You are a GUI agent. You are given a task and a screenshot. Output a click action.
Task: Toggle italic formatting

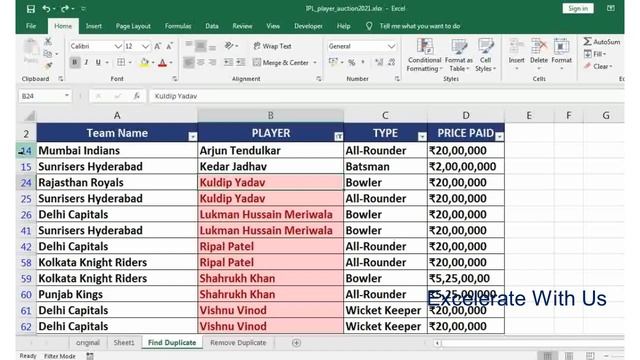[86, 62]
